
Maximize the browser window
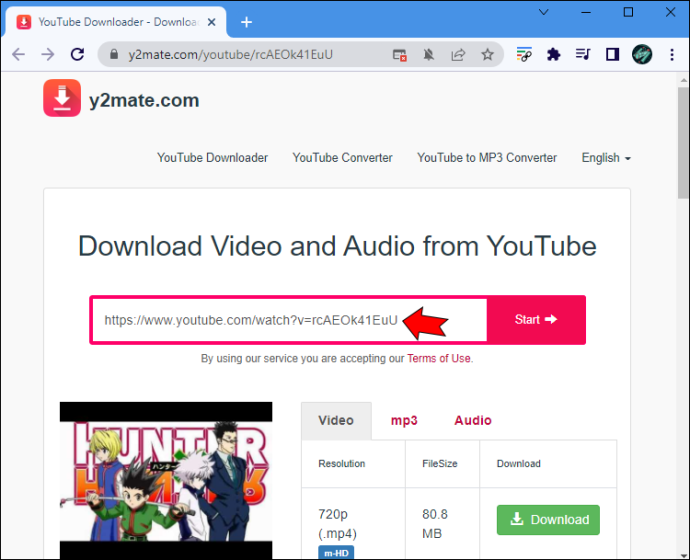coord(628,12)
